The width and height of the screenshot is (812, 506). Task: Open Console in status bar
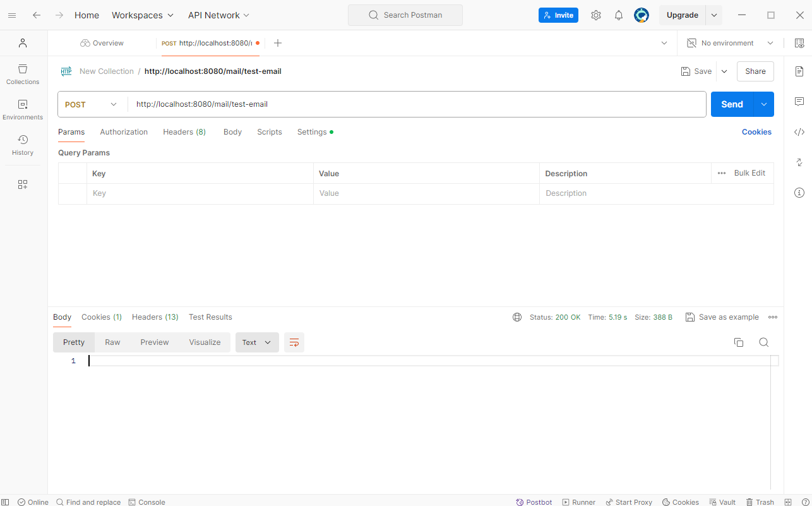click(146, 502)
